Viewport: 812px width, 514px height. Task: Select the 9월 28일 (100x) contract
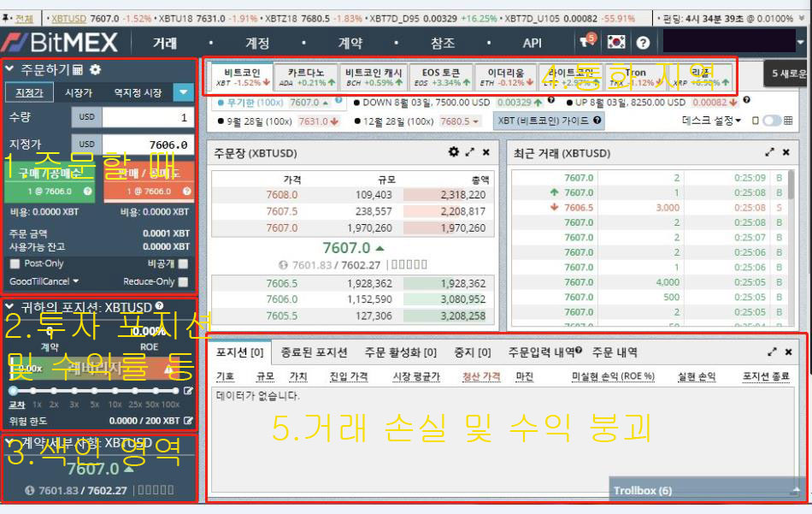tap(278, 121)
